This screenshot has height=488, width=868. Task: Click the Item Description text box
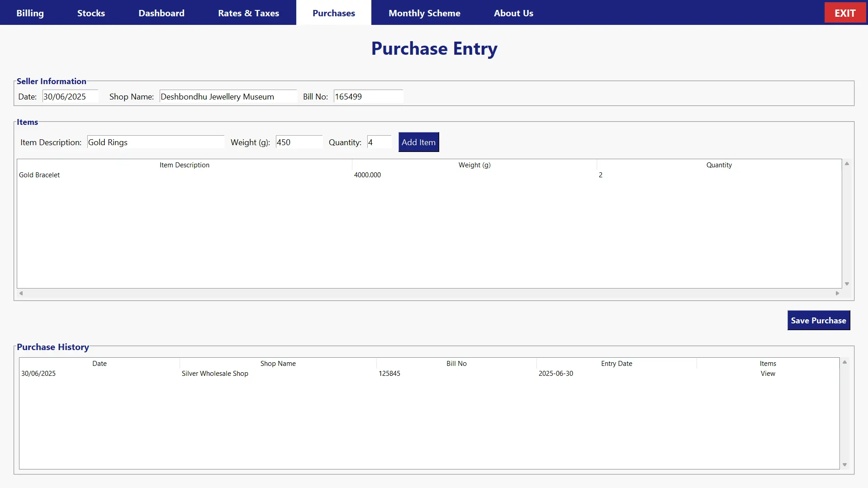click(155, 142)
